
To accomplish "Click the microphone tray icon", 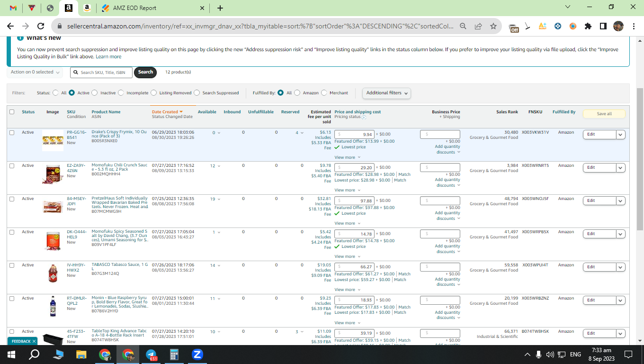I will point(539,354).
